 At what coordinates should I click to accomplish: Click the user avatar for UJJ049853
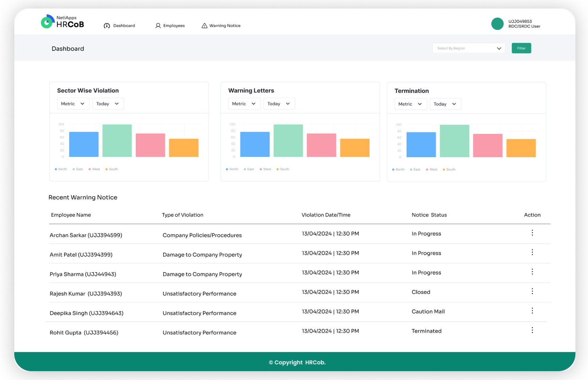[x=497, y=24]
